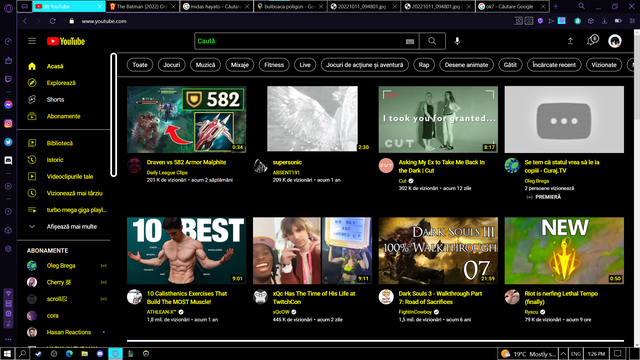Close the YouTube browser tab
The image size is (640, 360).
[100, 7]
